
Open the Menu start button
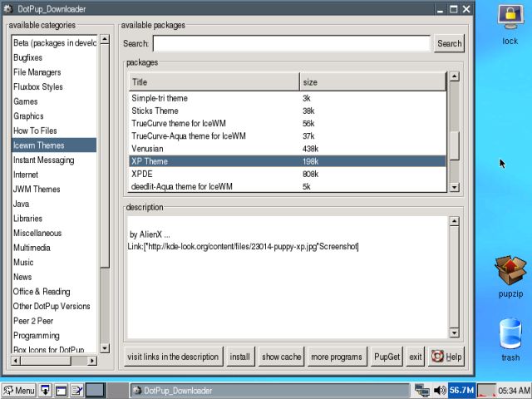point(18,391)
